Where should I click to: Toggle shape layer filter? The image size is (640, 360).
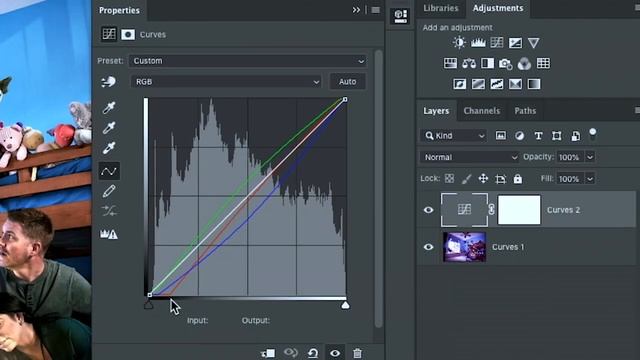(x=557, y=136)
